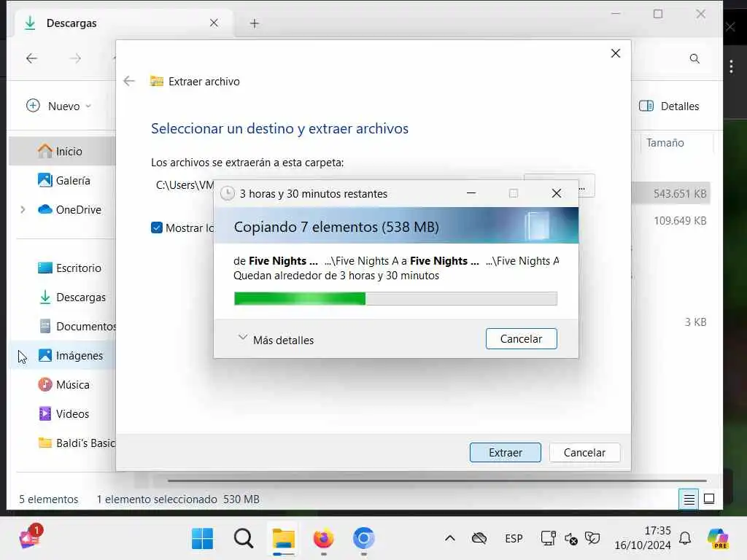This screenshot has height=560, width=747.
Task: Change the ESP input language
Action: (x=514, y=539)
